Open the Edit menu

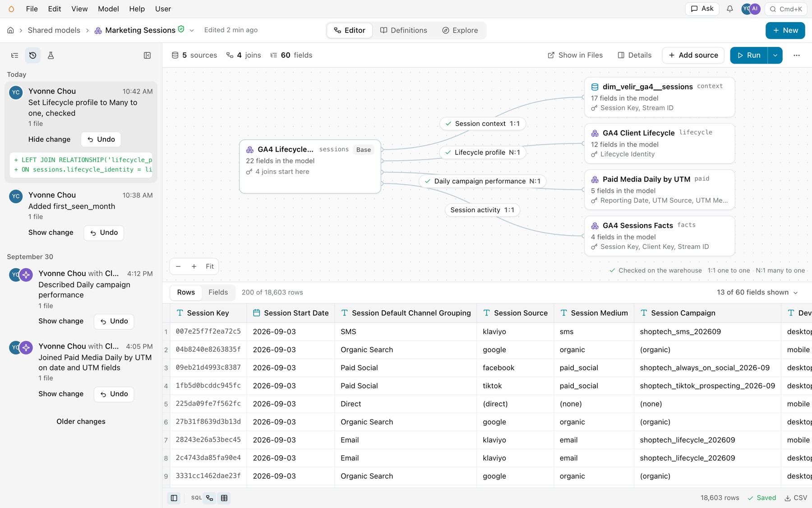pos(55,9)
